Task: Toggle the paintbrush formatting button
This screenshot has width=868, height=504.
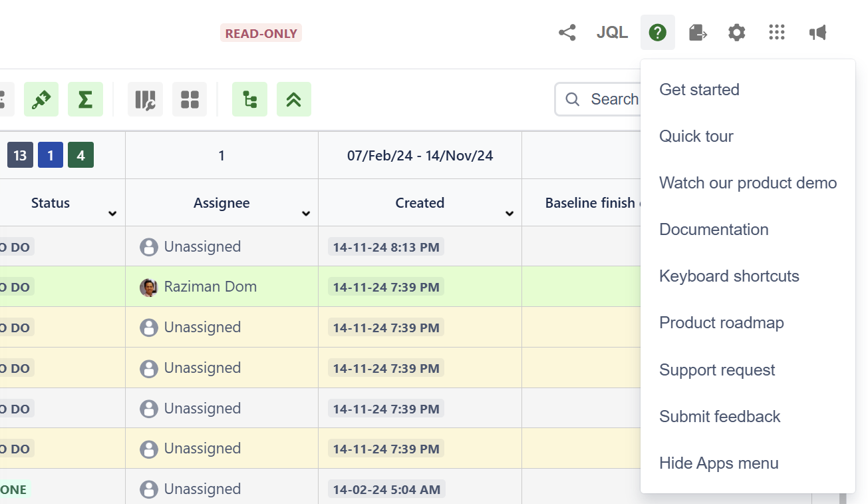Action: [x=41, y=100]
